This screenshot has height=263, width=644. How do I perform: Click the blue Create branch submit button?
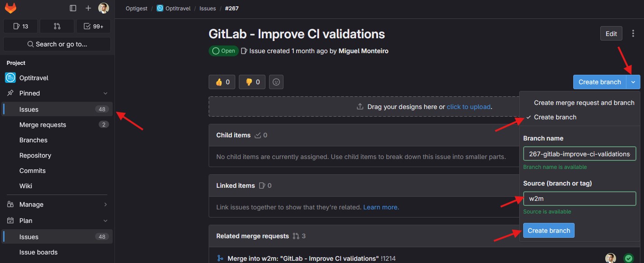[548, 231]
